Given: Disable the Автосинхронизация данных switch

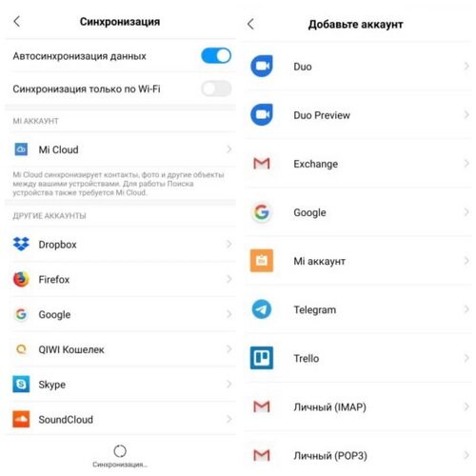Looking at the screenshot, I should coord(216,56).
